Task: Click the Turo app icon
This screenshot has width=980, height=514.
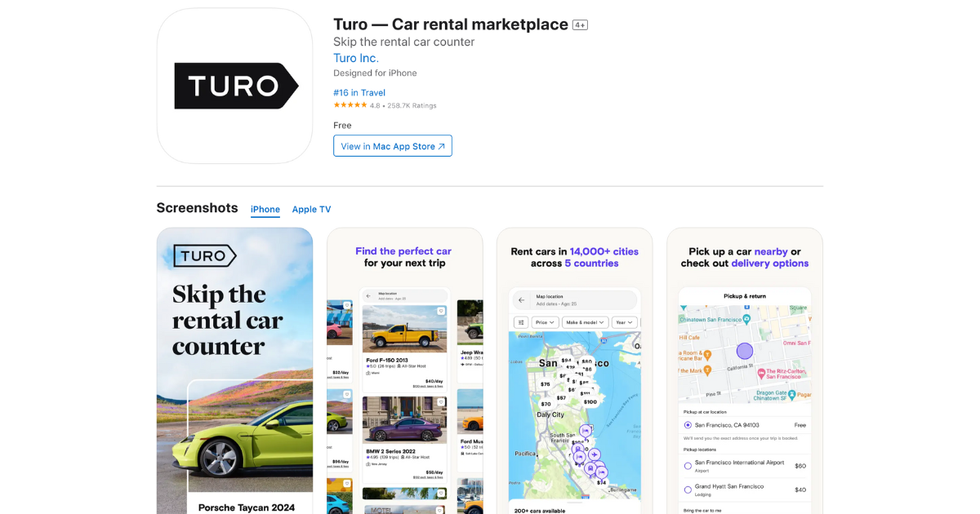Action: pyautogui.click(x=234, y=86)
